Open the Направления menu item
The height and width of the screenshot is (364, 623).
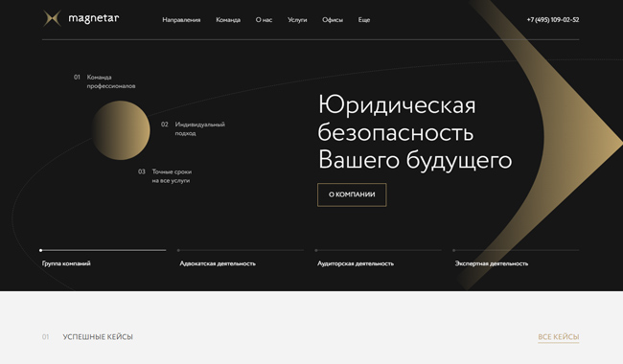coord(181,20)
